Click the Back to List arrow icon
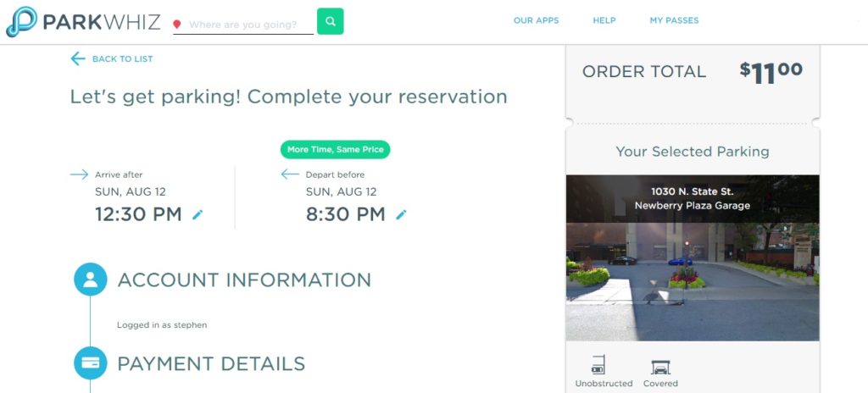The width and height of the screenshot is (868, 393). 78,58
